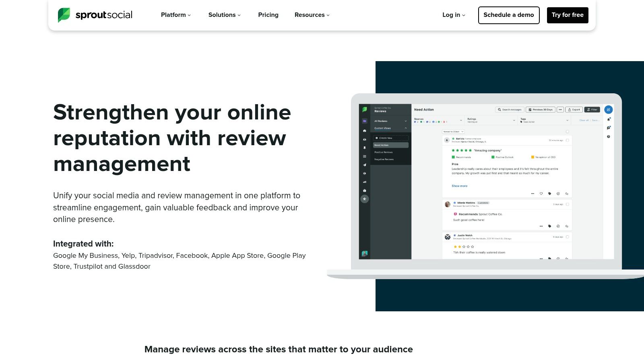
Task: Check the select-all checkbox above the review list
Action: point(568,132)
